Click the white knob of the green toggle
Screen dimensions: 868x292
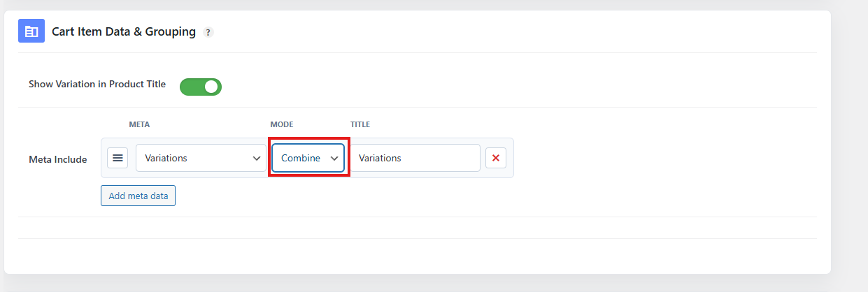click(x=212, y=87)
